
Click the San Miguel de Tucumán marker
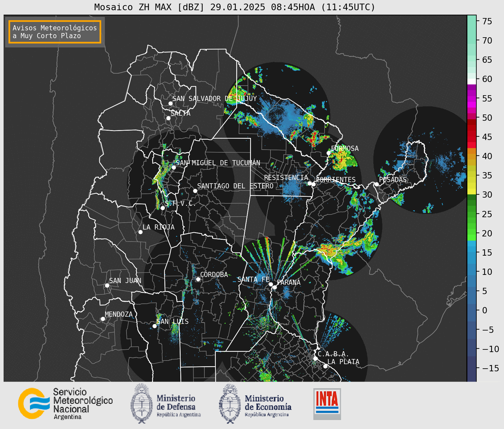[x=173, y=167]
